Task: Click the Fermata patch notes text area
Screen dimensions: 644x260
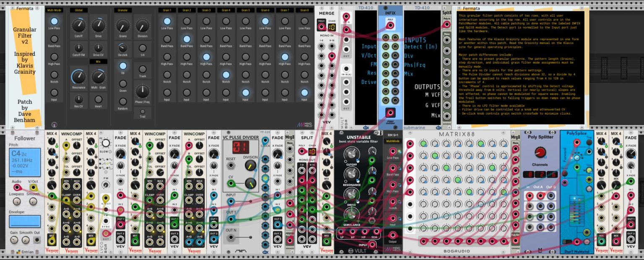Action: pyautogui.click(x=521, y=68)
